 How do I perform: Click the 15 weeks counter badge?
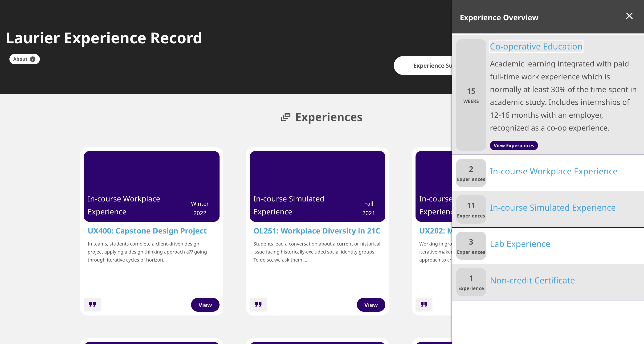click(x=471, y=95)
